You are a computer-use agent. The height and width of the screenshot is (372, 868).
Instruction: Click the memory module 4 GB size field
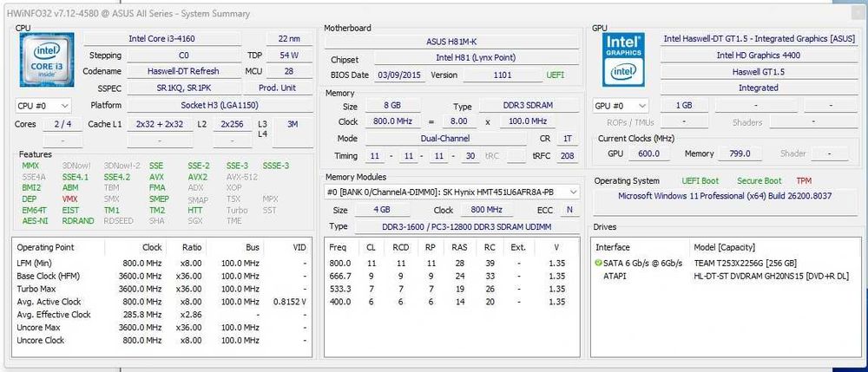pyautogui.click(x=382, y=210)
